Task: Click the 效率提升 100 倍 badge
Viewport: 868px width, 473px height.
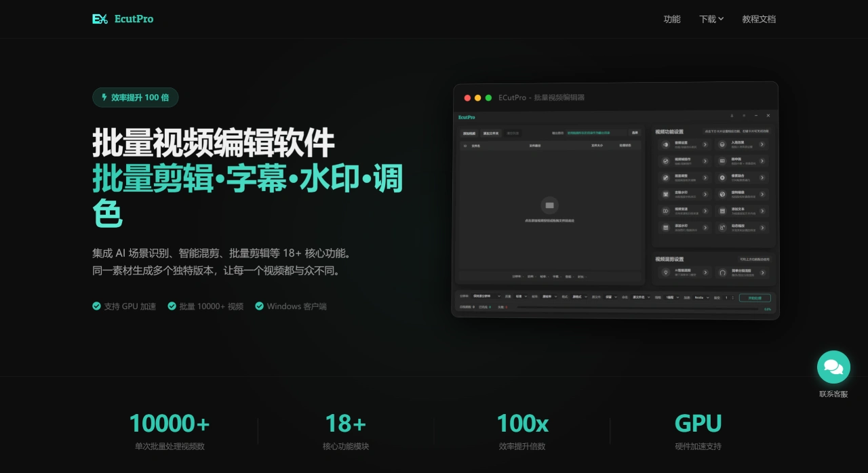Action: [x=136, y=97]
